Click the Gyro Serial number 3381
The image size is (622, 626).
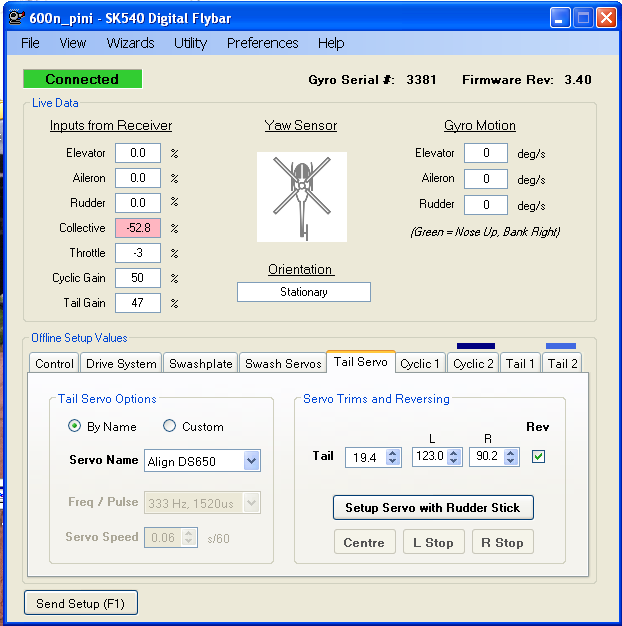[x=421, y=79]
